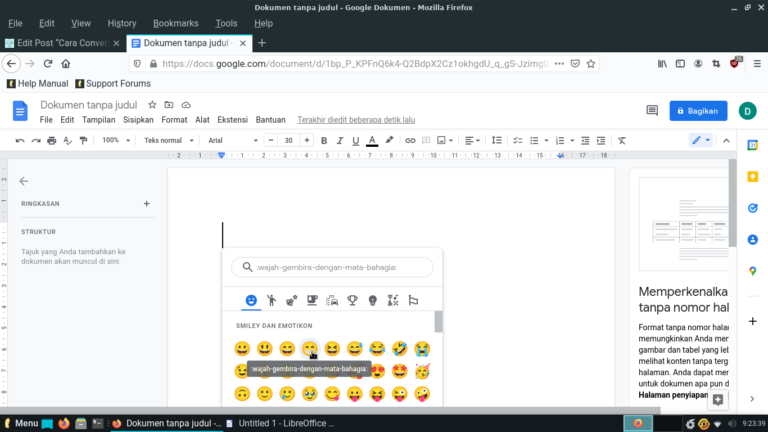Select Activities trophy emoji category tab
The width and height of the screenshot is (768, 432).
(x=353, y=300)
